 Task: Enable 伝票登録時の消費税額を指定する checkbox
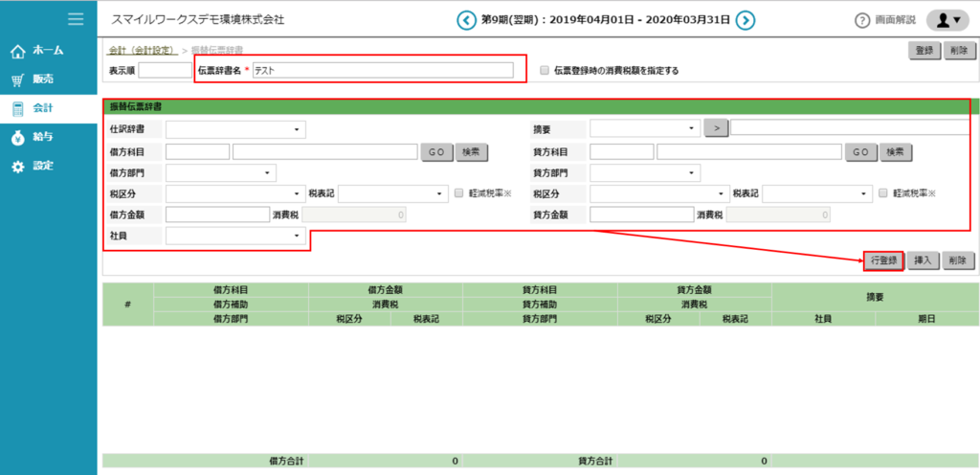(x=545, y=71)
